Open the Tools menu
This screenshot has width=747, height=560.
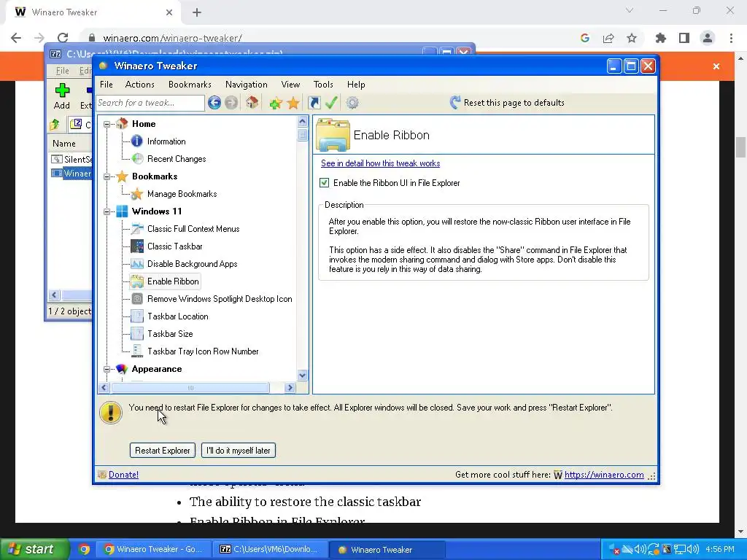coord(323,85)
